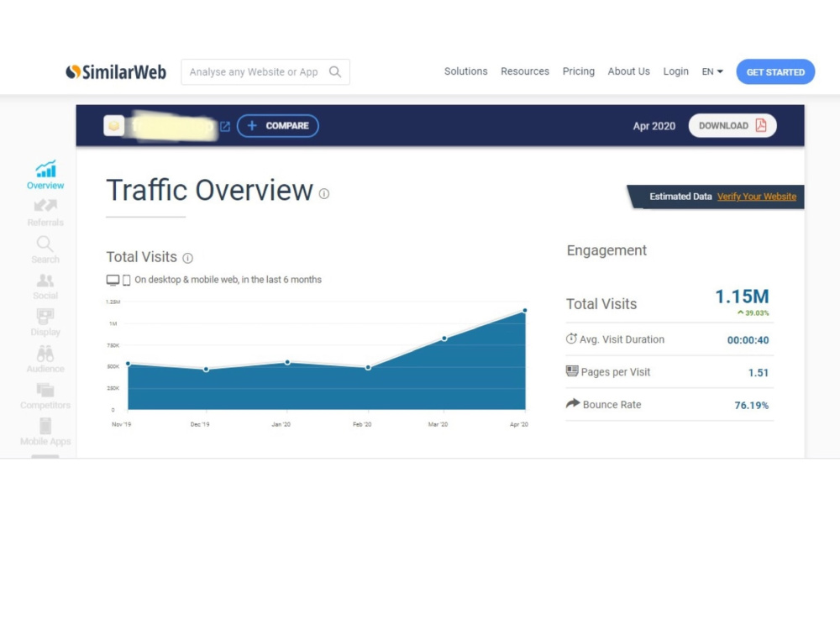Open the Display sidebar section

coord(45,323)
